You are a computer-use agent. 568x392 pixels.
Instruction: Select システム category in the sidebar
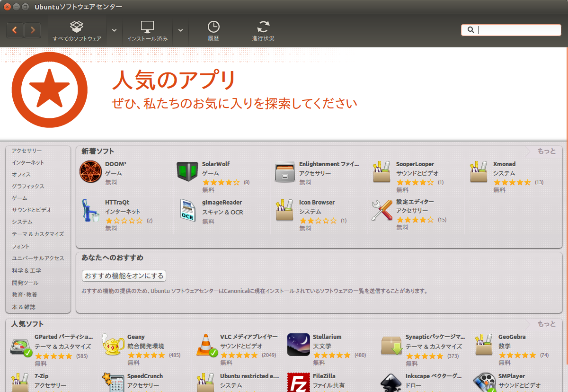[x=22, y=222]
